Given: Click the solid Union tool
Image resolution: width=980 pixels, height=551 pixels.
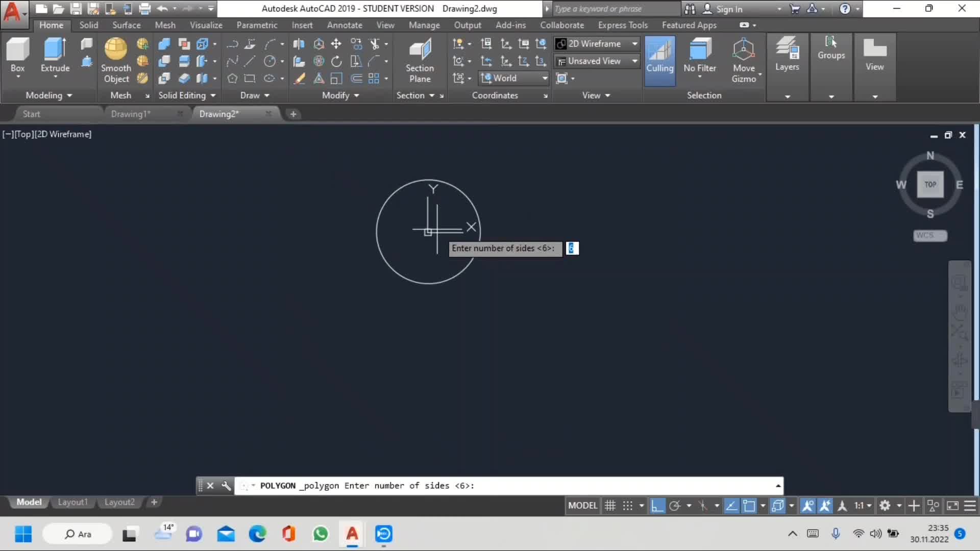Looking at the screenshot, I should [x=164, y=44].
